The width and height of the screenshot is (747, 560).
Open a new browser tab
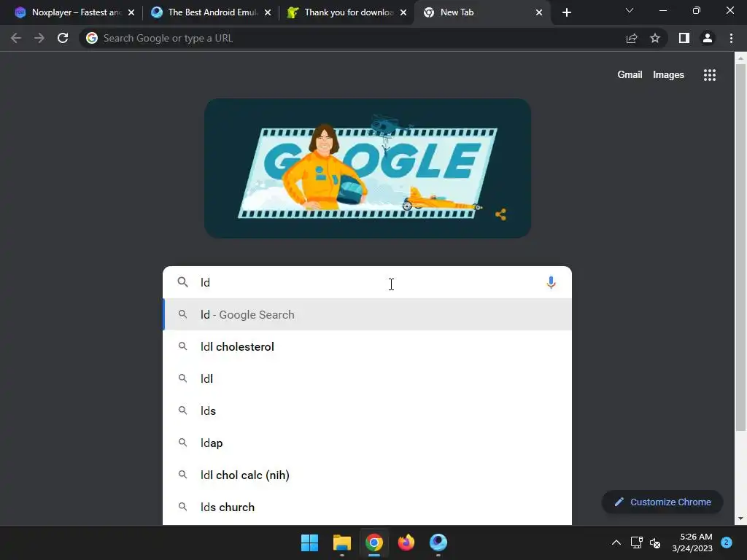tap(566, 12)
